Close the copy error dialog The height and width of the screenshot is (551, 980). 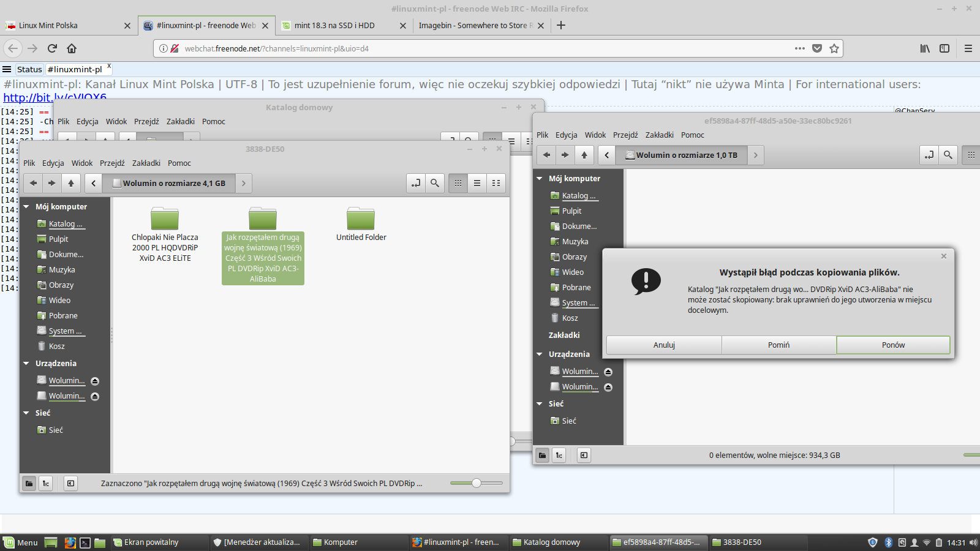[x=944, y=257]
